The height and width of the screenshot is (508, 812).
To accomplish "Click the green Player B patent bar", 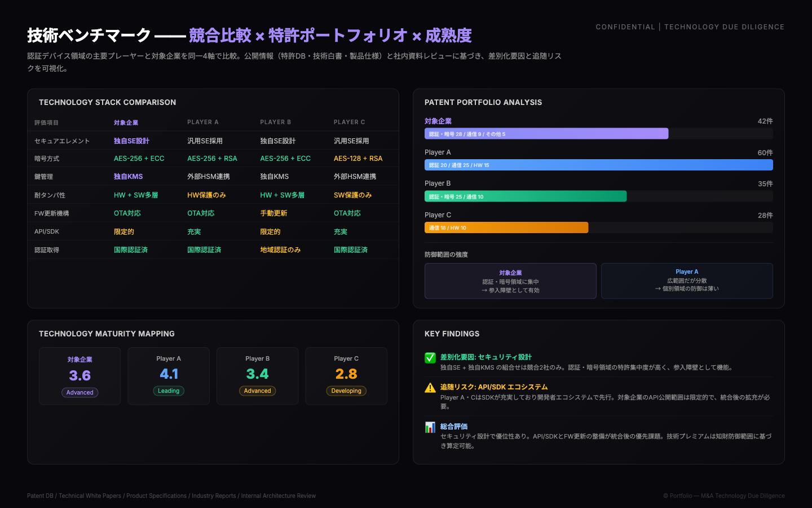I will click(x=525, y=196).
